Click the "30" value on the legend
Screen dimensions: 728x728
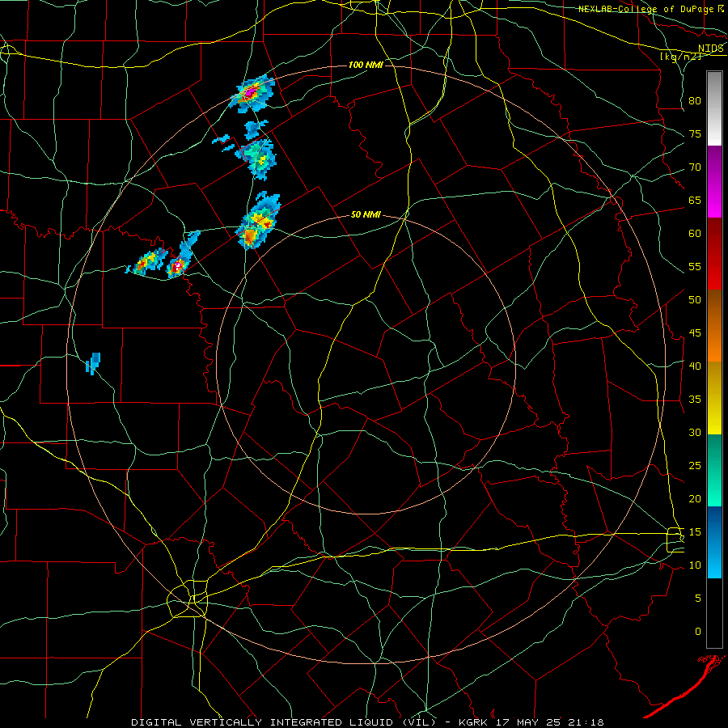tap(695, 432)
